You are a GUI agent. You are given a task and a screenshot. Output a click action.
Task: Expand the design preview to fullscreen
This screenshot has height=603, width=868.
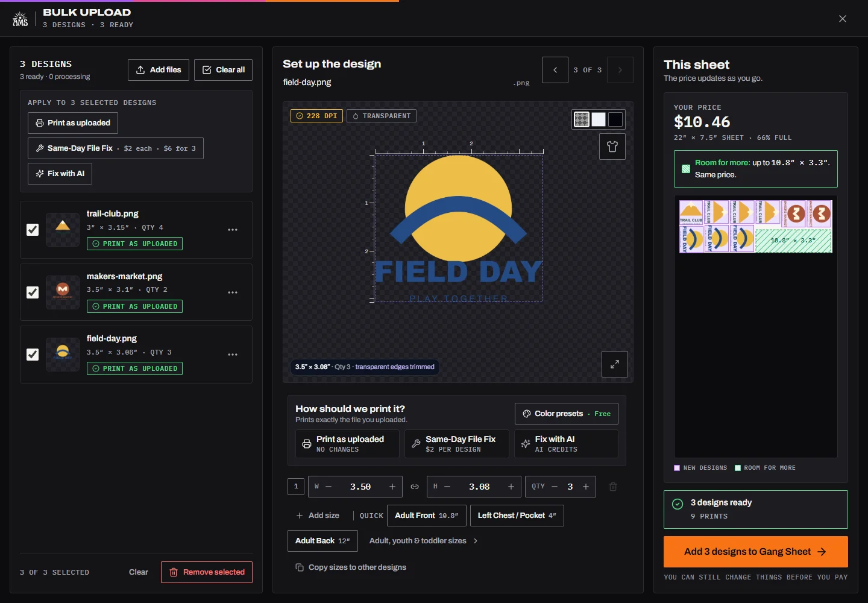(x=615, y=364)
